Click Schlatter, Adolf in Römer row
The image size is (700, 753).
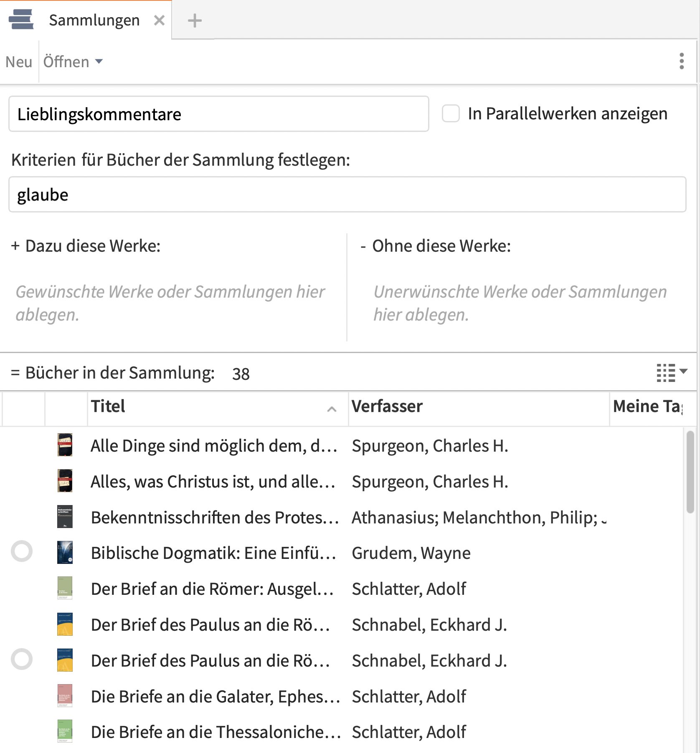(409, 589)
